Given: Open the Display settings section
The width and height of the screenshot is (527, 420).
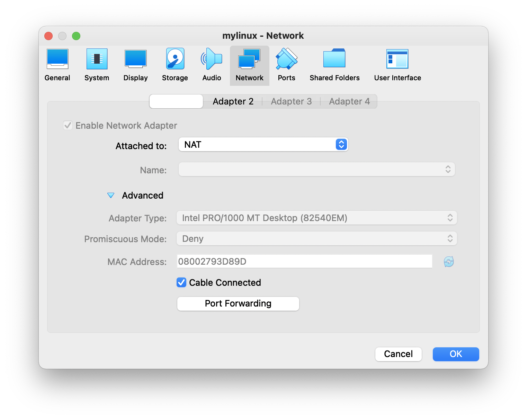Looking at the screenshot, I should pos(136,65).
